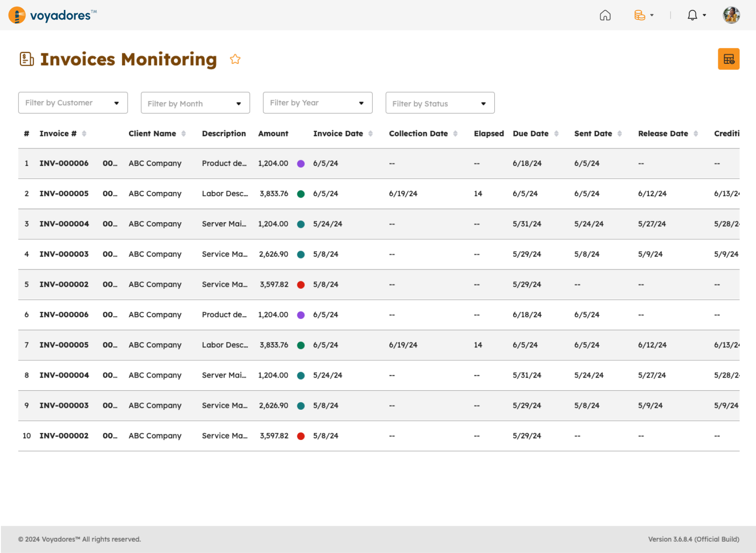Sort by Due Date column
This screenshot has height=553, width=756.
[x=557, y=134]
